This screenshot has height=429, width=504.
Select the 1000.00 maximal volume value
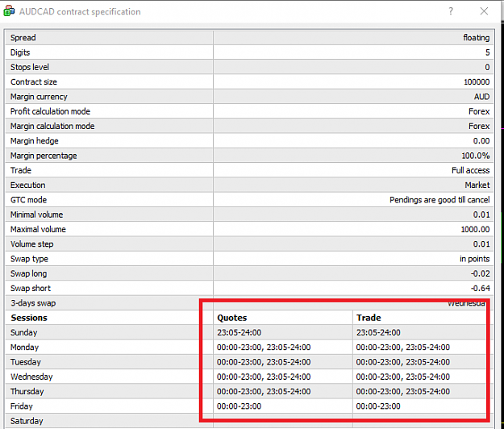tap(475, 230)
